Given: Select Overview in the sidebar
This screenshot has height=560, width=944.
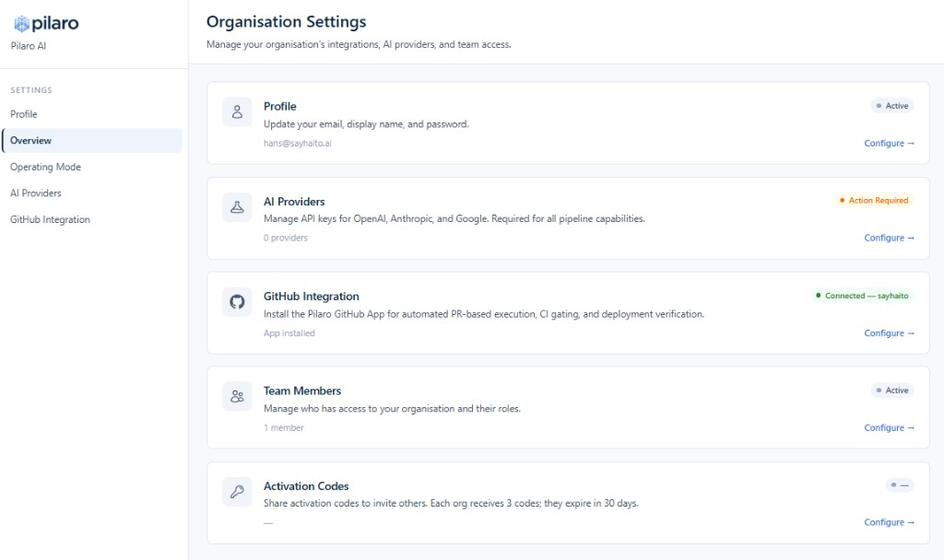Looking at the screenshot, I should 31,141.
